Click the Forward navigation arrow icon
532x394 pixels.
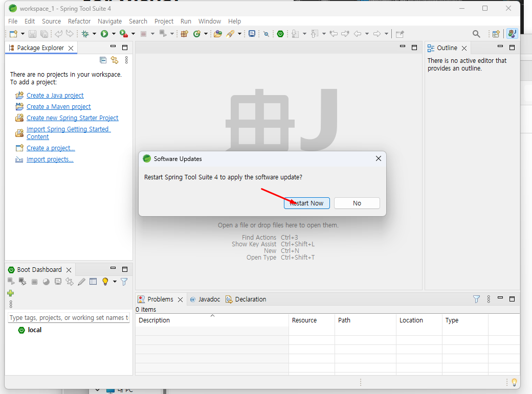point(377,34)
